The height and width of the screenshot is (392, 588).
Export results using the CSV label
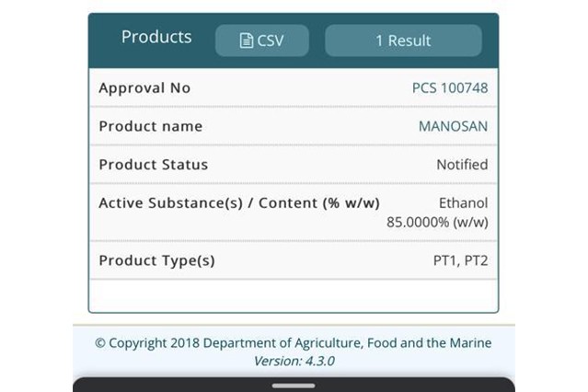(271, 40)
